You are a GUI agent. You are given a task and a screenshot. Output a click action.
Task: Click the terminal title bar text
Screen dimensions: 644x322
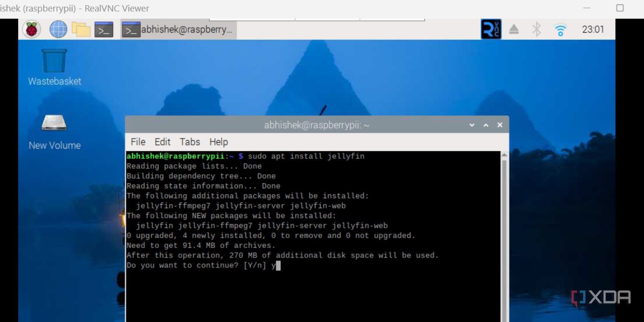(x=317, y=125)
